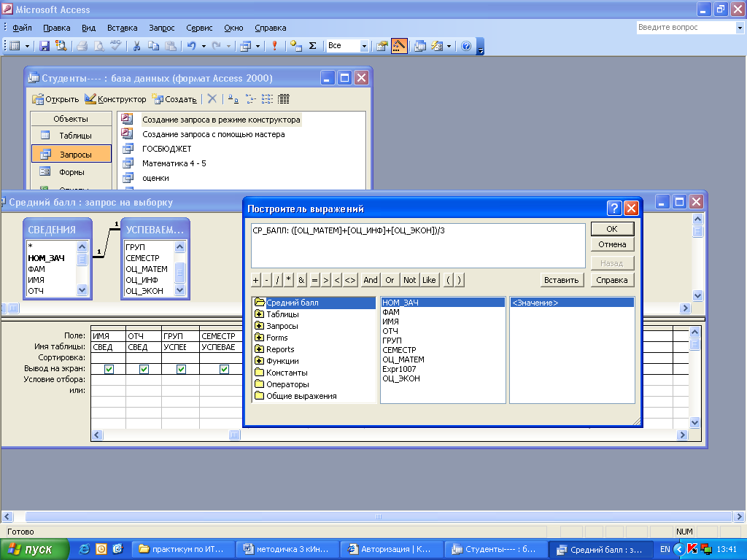Switch to методичка Word taskbar item

point(287,549)
